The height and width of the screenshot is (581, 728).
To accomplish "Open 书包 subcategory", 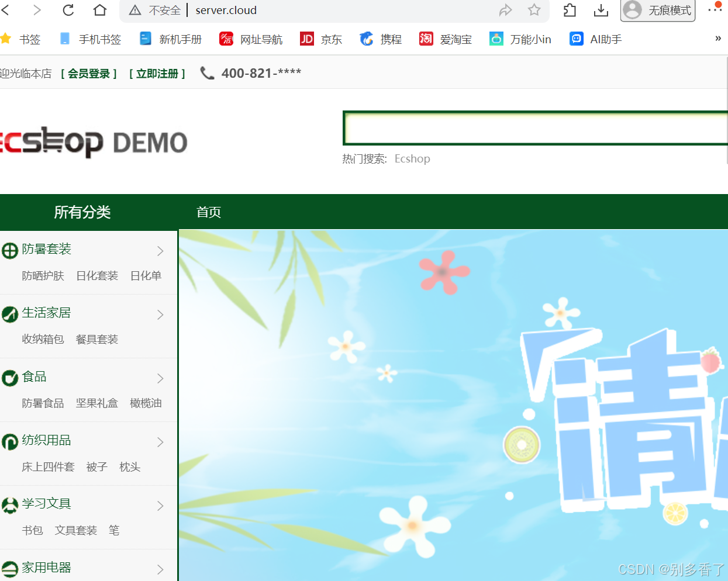I will click(x=33, y=530).
